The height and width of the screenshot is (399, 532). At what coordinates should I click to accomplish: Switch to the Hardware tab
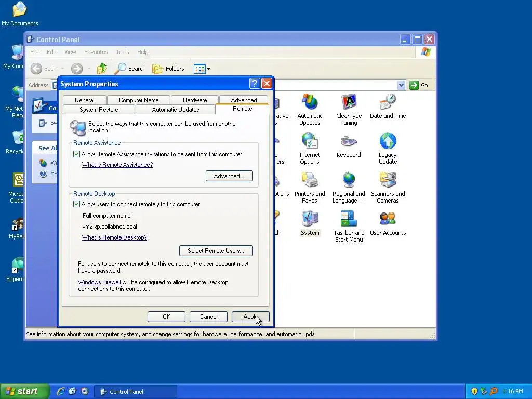tap(195, 100)
